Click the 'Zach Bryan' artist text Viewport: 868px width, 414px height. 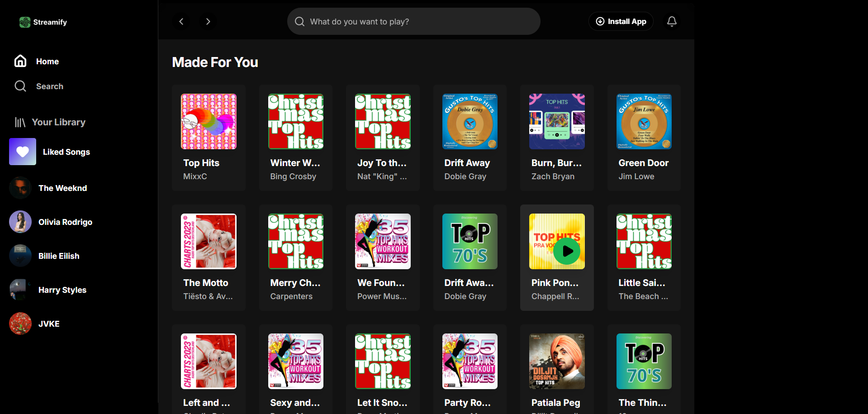pyautogui.click(x=553, y=176)
